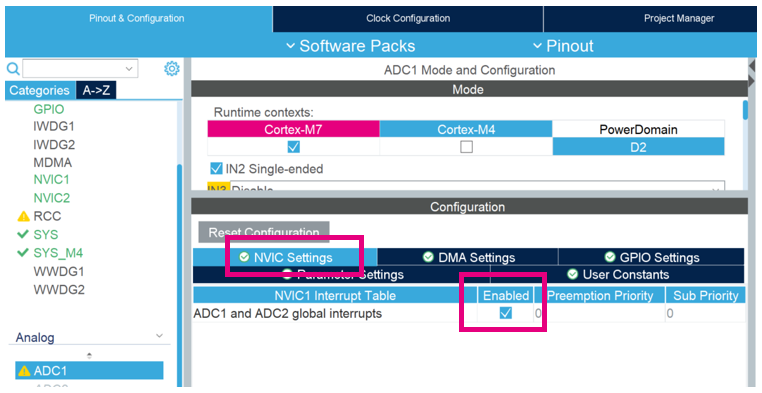The image size is (762, 393).
Task: Select ADC1 under Analog
Action: point(89,371)
